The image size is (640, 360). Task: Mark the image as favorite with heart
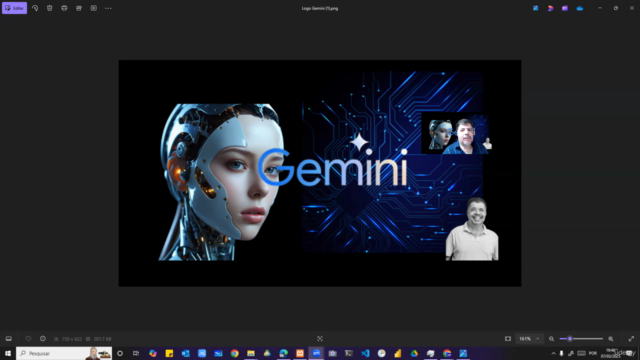pyautogui.click(x=28, y=339)
